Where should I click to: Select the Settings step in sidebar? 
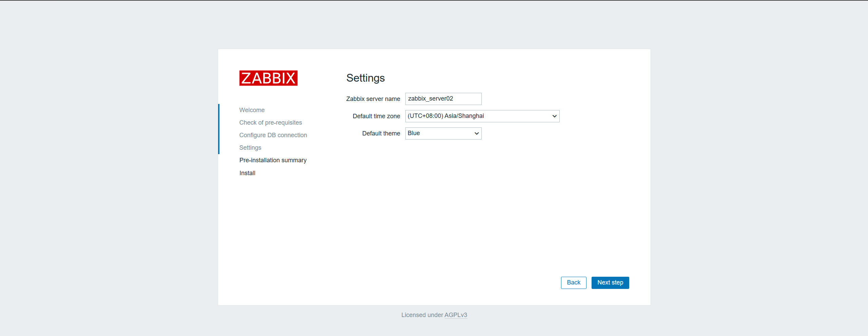pos(250,148)
